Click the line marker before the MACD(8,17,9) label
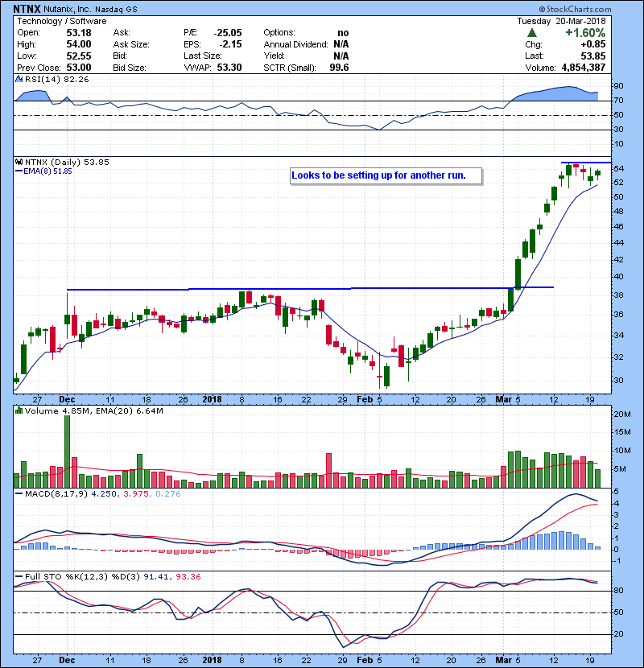This screenshot has width=644, height=668. pos(19,494)
